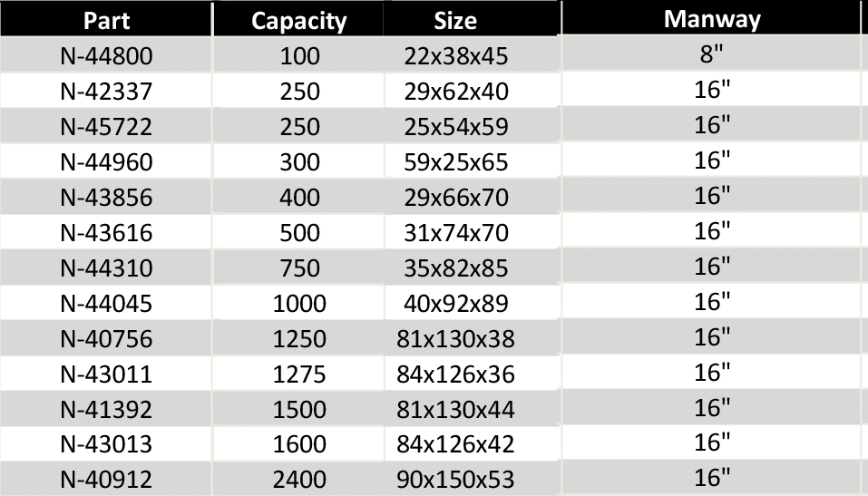Image resolution: width=868 pixels, height=496 pixels.
Task: Select part number N-42337
Action: (107, 92)
